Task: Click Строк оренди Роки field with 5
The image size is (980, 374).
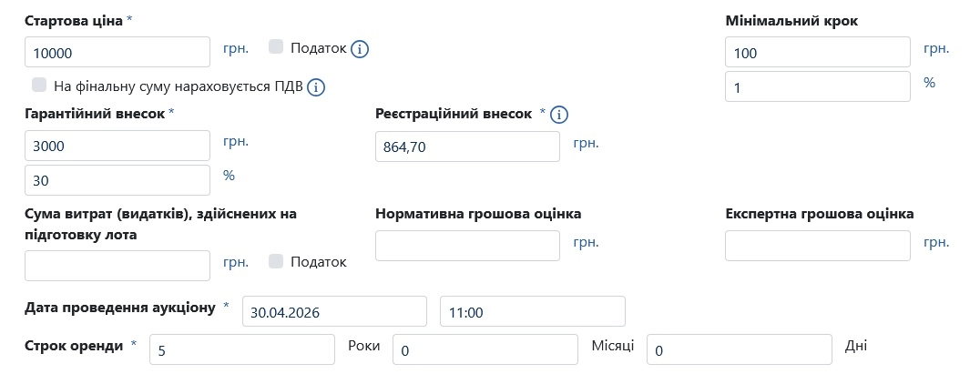Action: coord(242,349)
